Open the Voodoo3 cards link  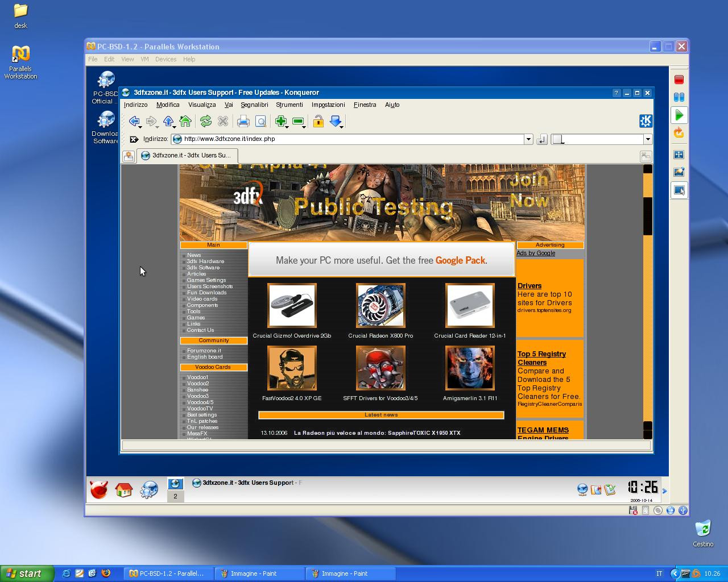198,396
